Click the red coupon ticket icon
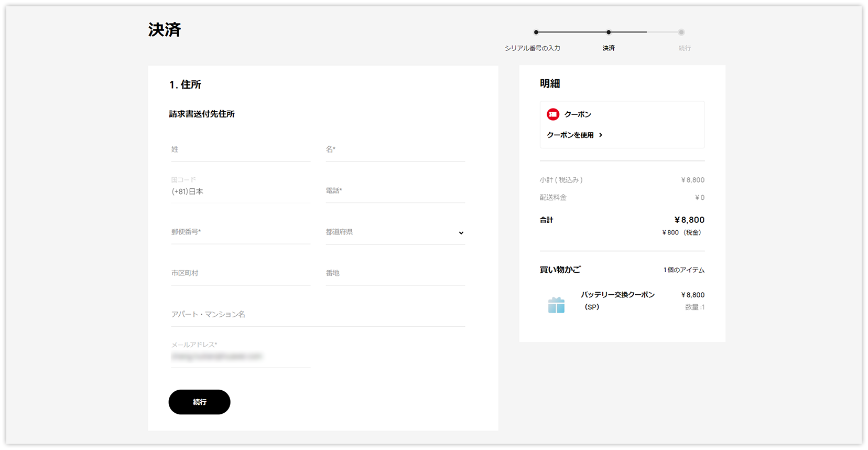868x450 pixels. [x=553, y=114]
